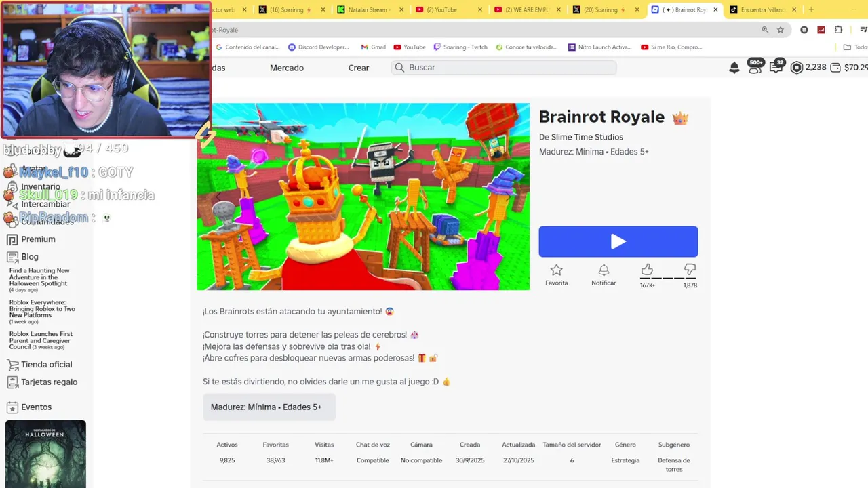868x488 pixels.
Task: Click the Premium icon in the sidebar
Action: [x=12, y=239]
